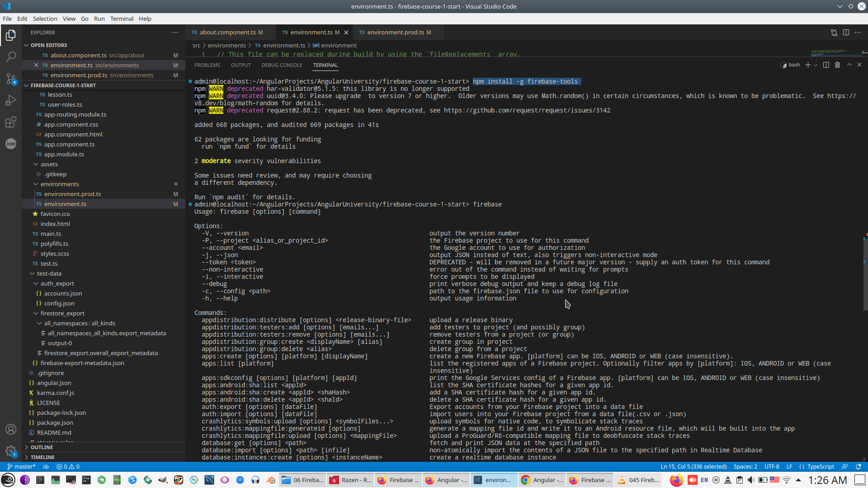Click the TypeScript language mode indicator

(x=820, y=466)
